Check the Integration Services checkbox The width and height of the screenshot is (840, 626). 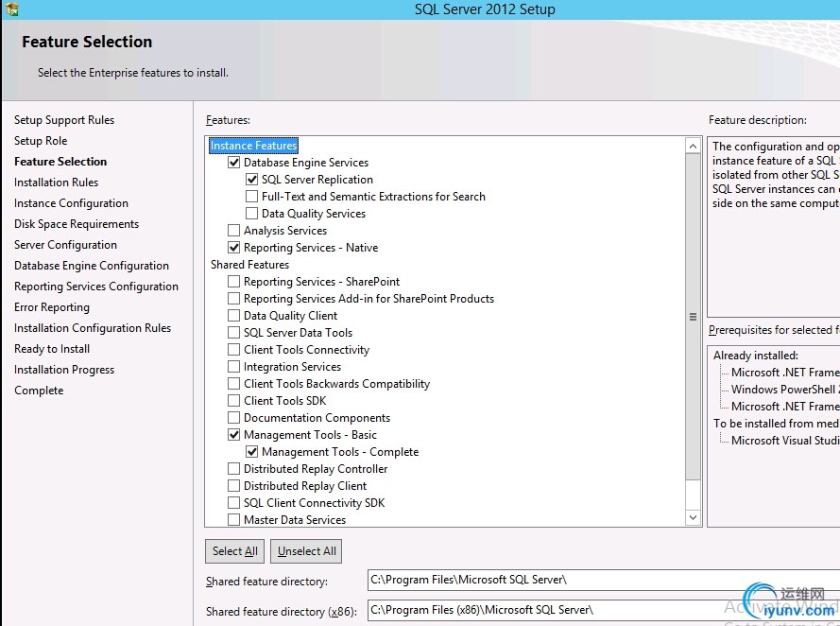click(x=234, y=367)
